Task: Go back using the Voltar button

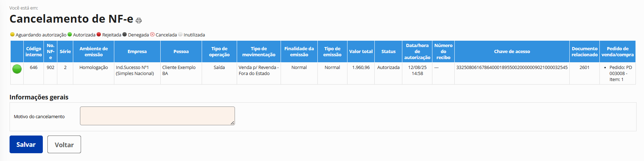Action: pos(64,144)
